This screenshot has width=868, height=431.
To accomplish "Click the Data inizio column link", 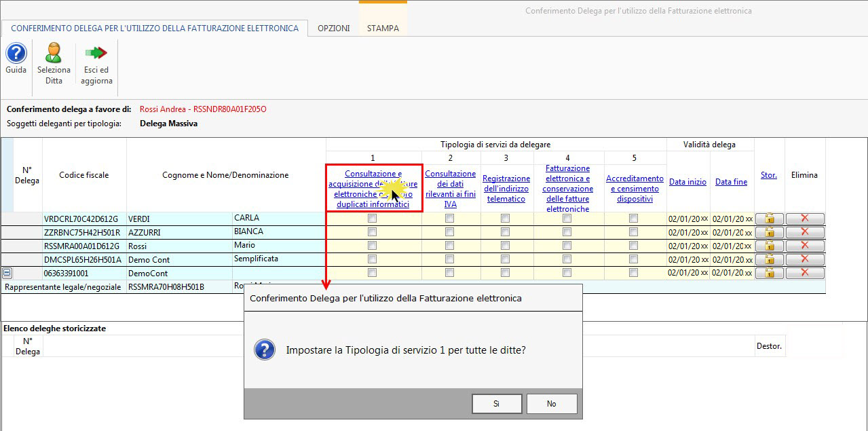I will (x=687, y=182).
